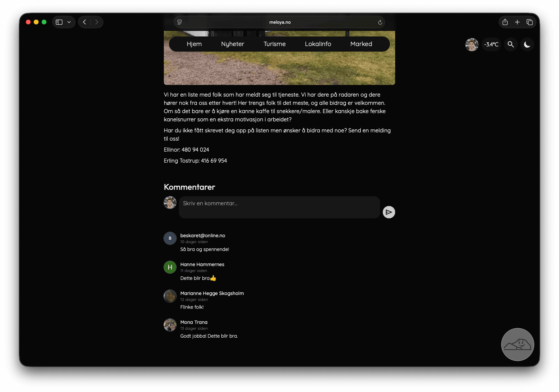Click the -3.4°C weather widget

click(x=491, y=44)
